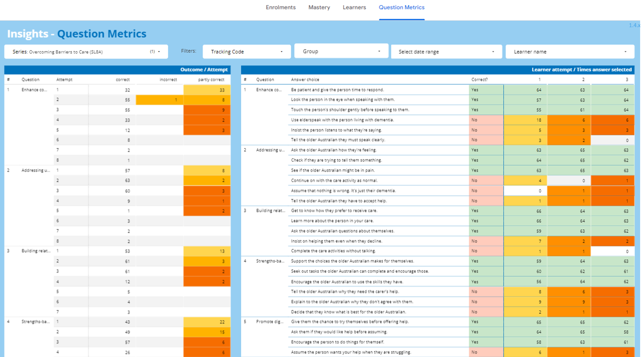Click the Learner name dropdown arrow

coord(625,52)
